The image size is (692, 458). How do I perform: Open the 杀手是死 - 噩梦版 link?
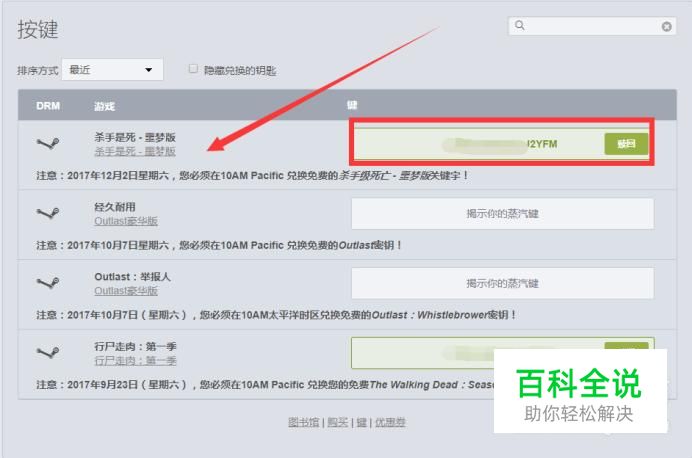[x=135, y=151]
